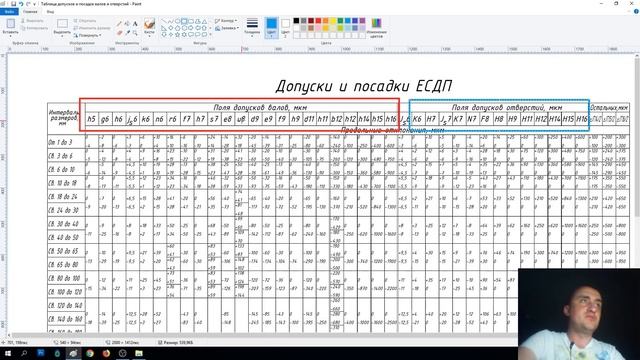
Task: Click the Cut button
Action: click(32, 21)
